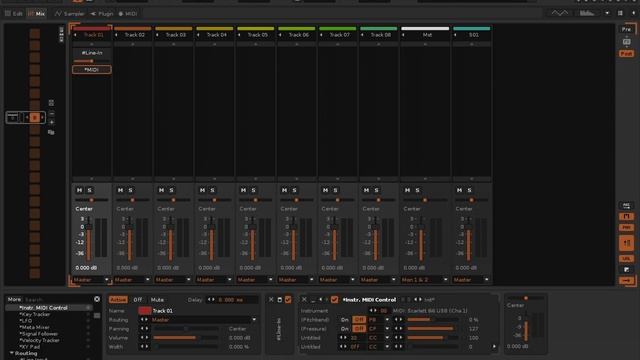The image size is (640, 360).
Task: Mute Track 05
Action: pos(243,190)
